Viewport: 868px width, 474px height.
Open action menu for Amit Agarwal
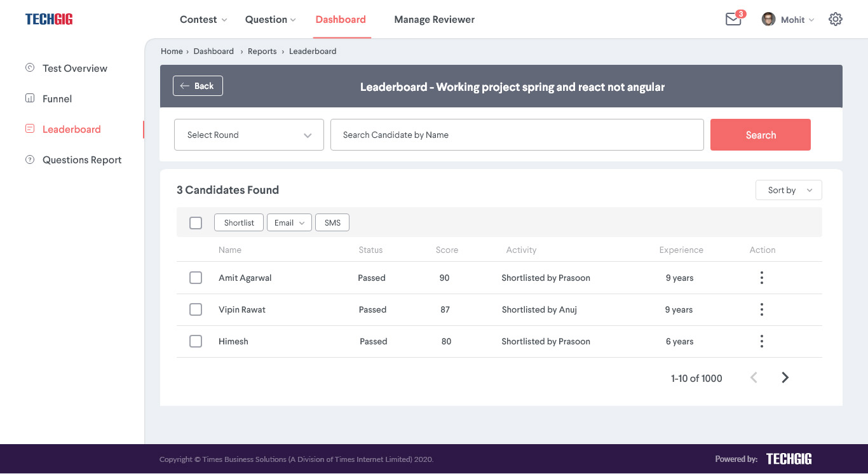(761, 278)
